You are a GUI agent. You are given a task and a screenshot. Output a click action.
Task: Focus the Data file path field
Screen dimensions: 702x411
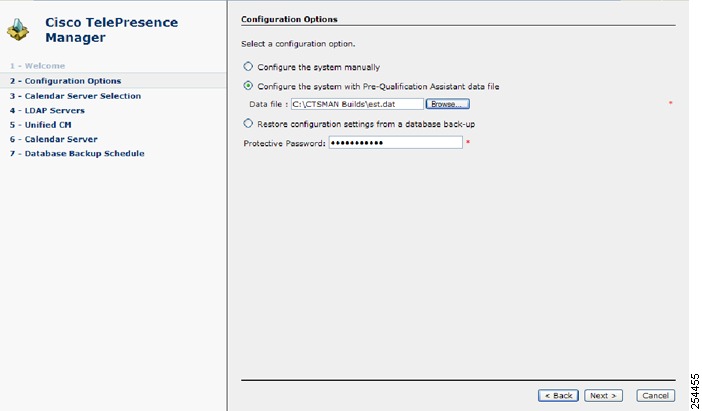(x=357, y=104)
